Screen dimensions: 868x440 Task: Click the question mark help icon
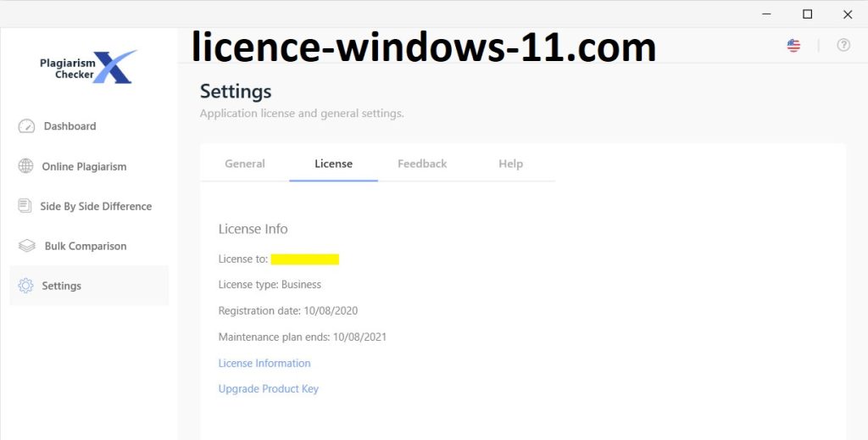click(843, 45)
